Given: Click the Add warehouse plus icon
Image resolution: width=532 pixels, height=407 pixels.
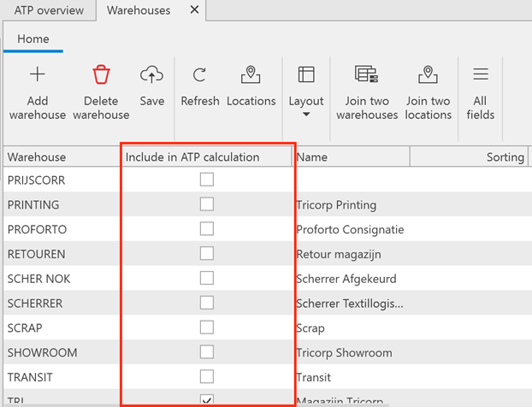Looking at the screenshot, I should (x=37, y=75).
